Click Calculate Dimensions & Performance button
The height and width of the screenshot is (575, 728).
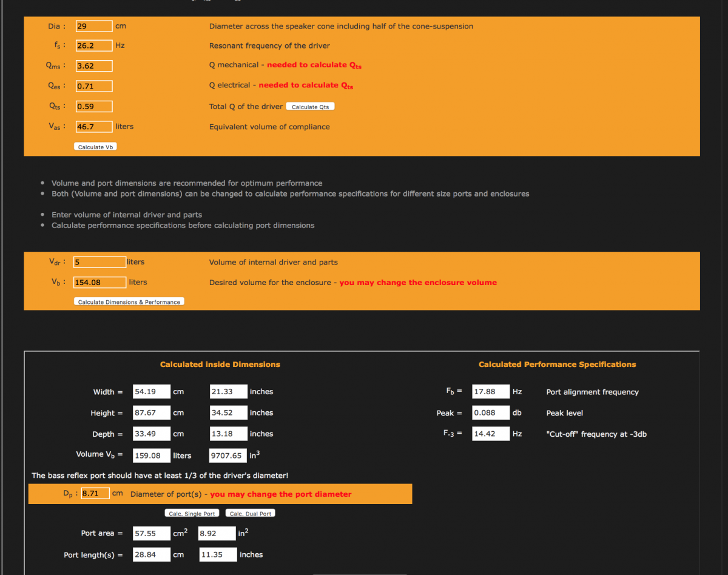[129, 302]
